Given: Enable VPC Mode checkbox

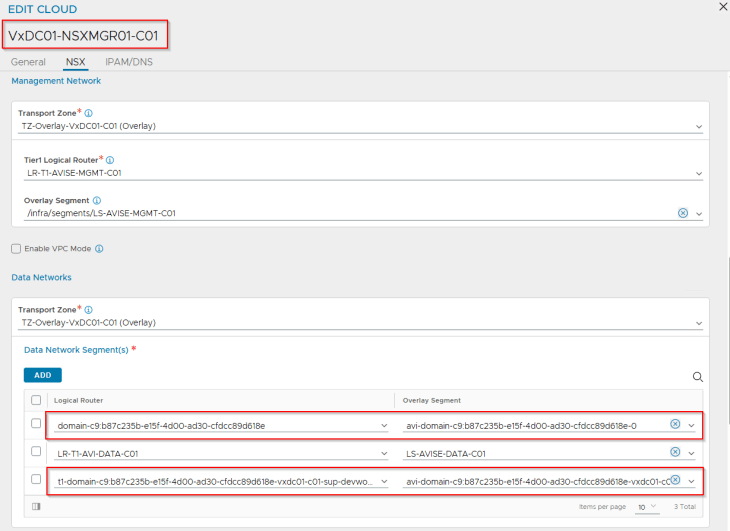Looking at the screenshot, I should (15, 248).
